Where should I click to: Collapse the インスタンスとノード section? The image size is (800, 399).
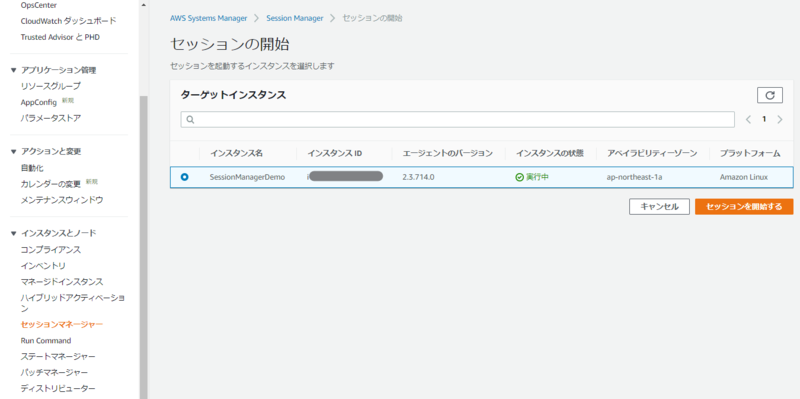pos(13,233)
